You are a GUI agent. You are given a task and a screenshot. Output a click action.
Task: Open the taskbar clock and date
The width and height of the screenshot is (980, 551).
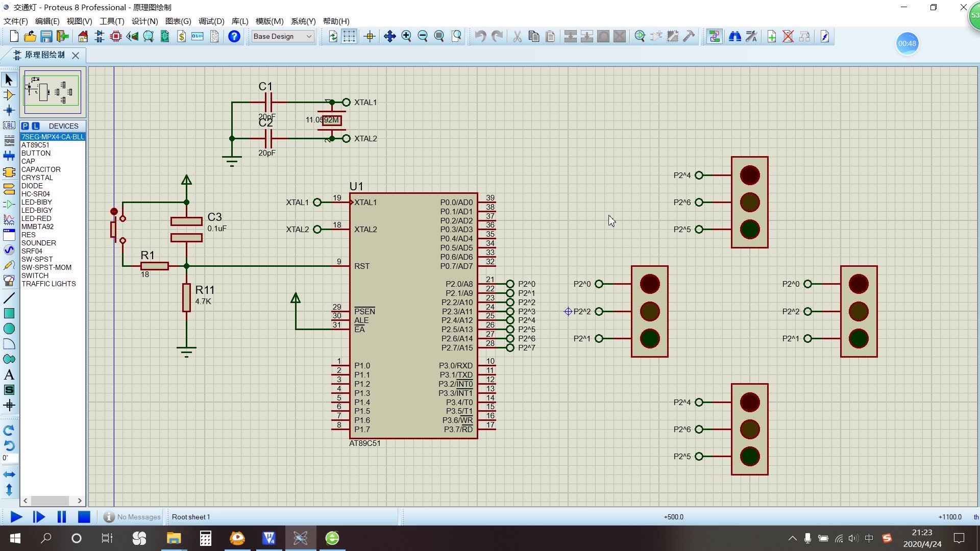(922, 538)
